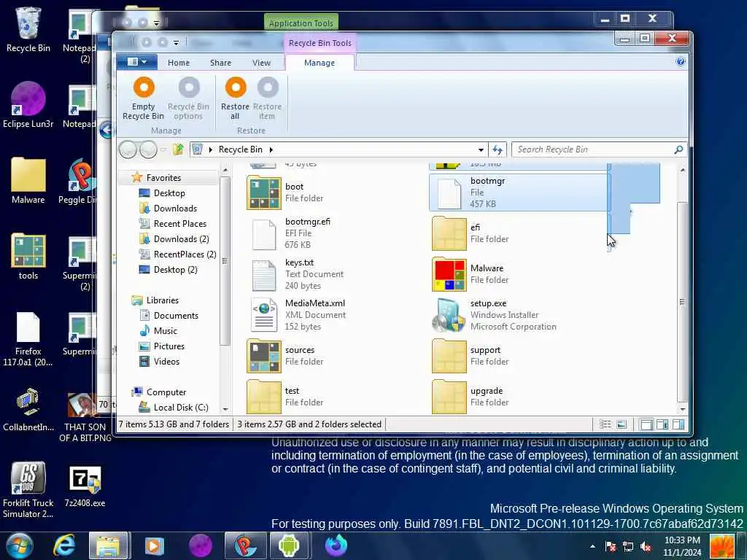Select the Malware desktop folder
The image size is (747, 560).
pyautogui.click(x=28, y=181)
